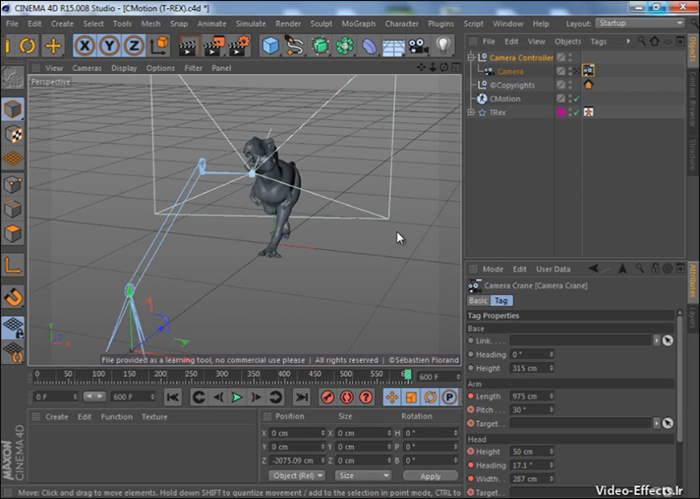Toggle the Z axis lock
Viewport: 700px width, 499px height.
coord(133,46)
